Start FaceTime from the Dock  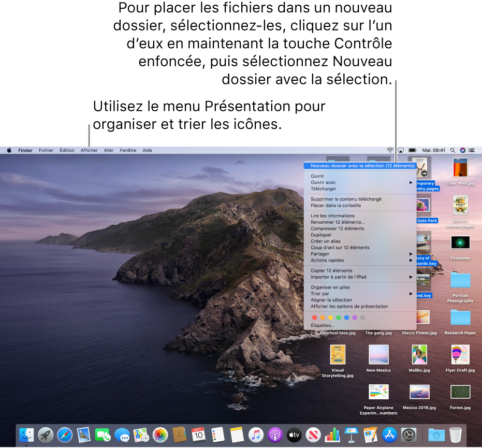pyautogui.click(x=103, y=435)
